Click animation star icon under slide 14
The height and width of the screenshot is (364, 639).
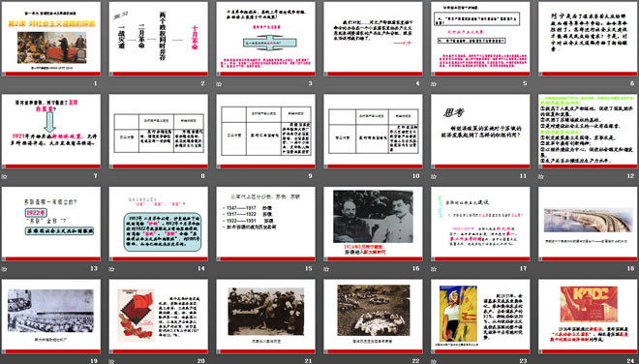click(111, 269)
